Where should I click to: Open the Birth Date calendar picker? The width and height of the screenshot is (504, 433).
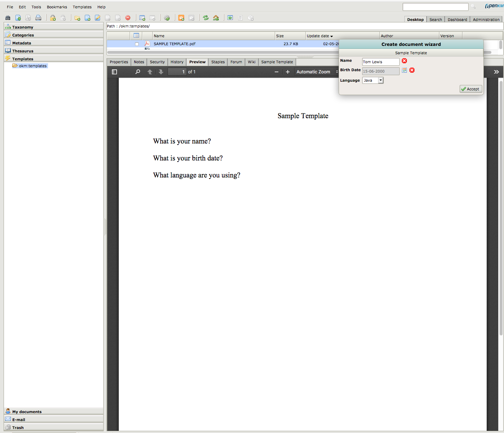pos(404,70)
